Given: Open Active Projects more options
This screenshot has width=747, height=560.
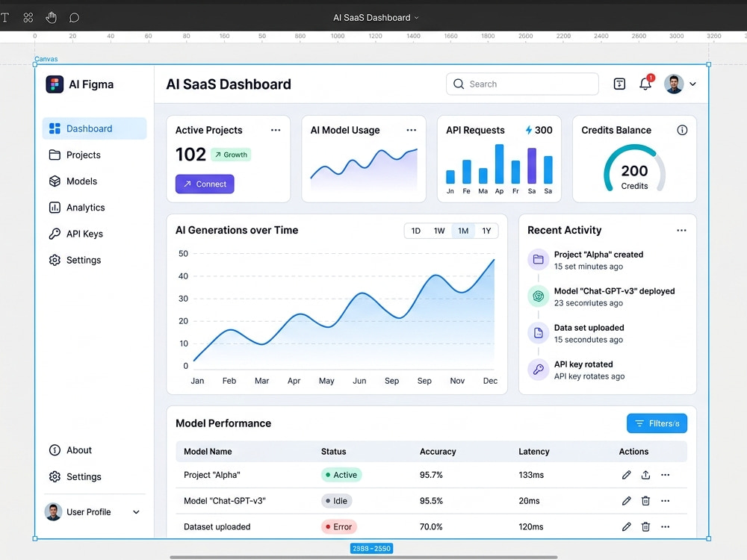Looking at the screenshot, I should (x=276, y=130).
